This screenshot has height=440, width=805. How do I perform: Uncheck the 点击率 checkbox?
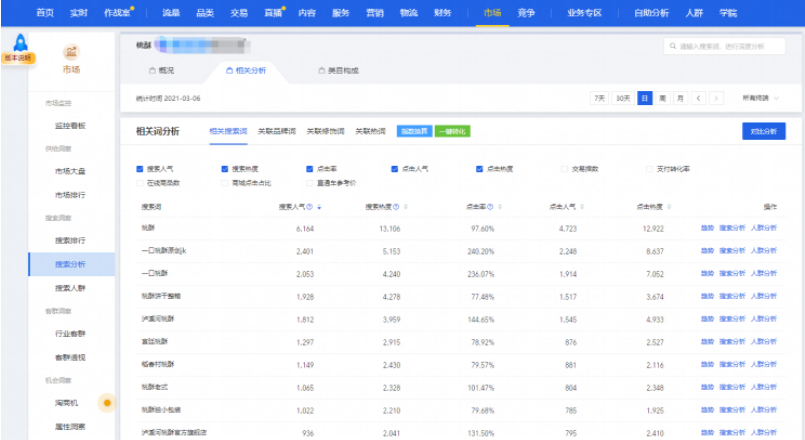310,169
